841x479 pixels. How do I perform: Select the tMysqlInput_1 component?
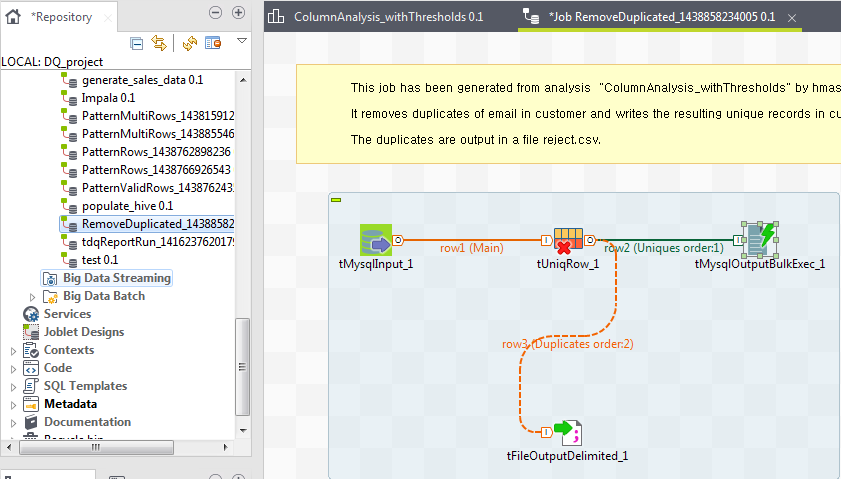point(376,240)
